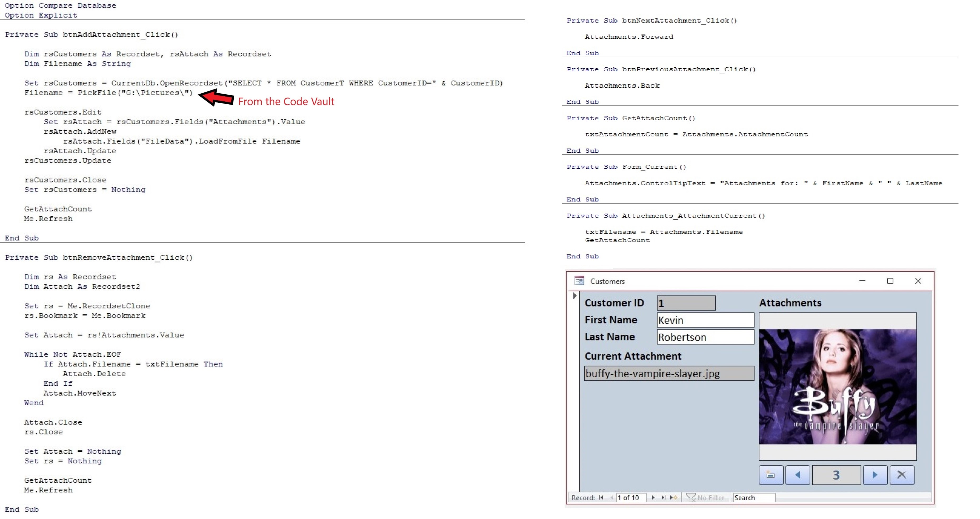Go to next record in navigator
The image size is (980, 519).
coord(653,497)
